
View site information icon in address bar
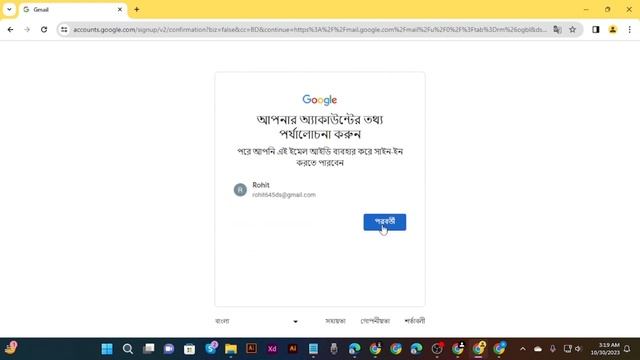pos(64,29)
